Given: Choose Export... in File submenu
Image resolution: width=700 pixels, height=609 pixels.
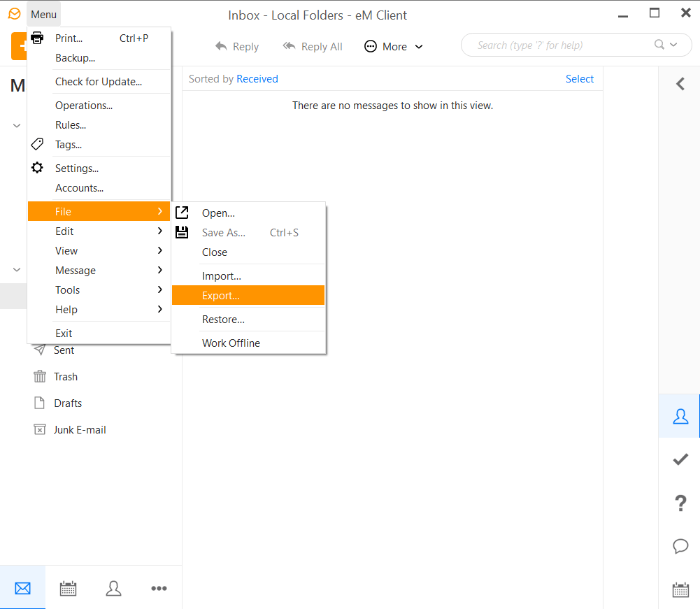Looking at the screenshot, I should point(248,295).
